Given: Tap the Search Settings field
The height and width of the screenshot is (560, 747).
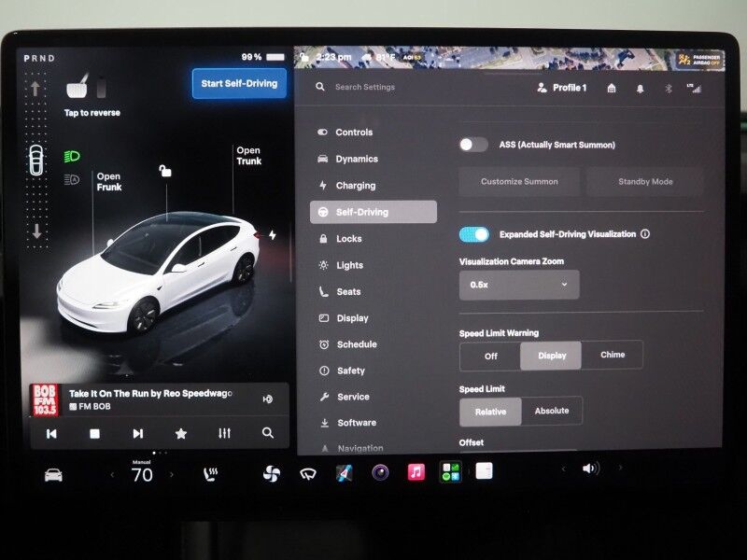Looking at the screenshot, I should click(365, 87).
